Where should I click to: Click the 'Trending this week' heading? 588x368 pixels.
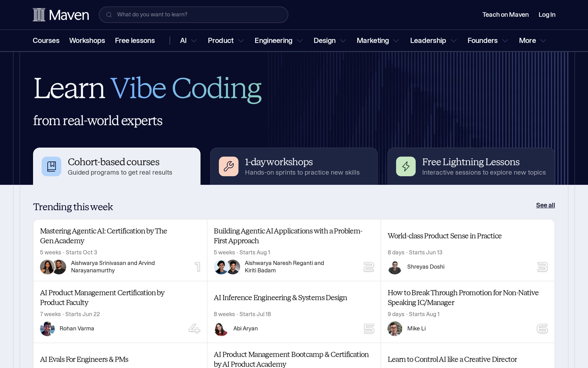(x=73, y=207)
